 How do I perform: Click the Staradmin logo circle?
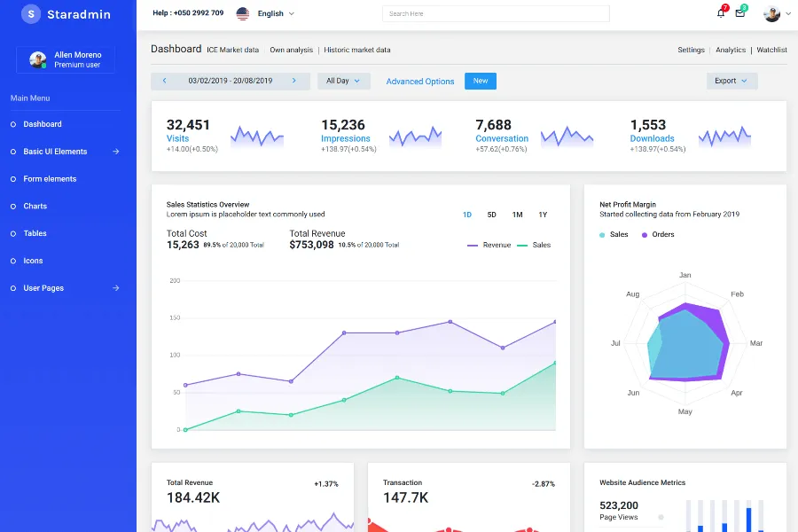pos(31,14)
